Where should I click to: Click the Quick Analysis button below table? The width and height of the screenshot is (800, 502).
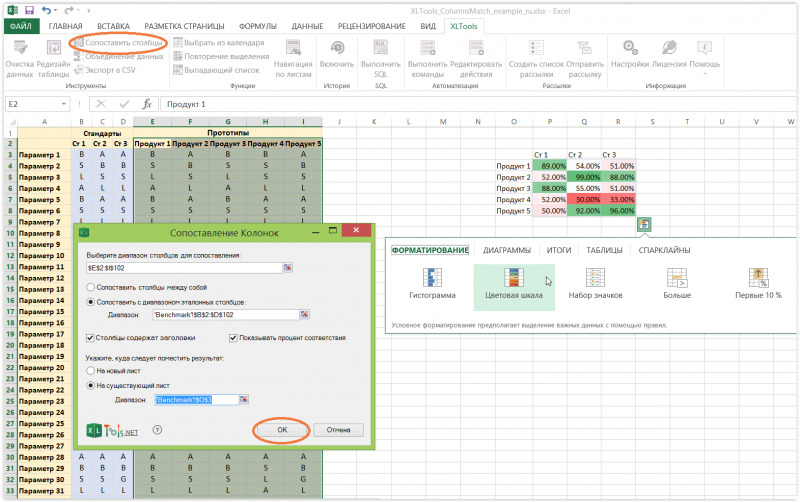click(x=644, y=224)
